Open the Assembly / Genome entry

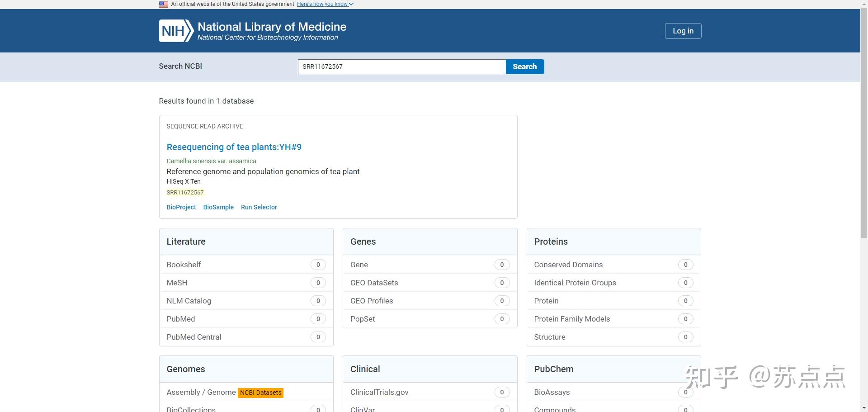point(201,392)
